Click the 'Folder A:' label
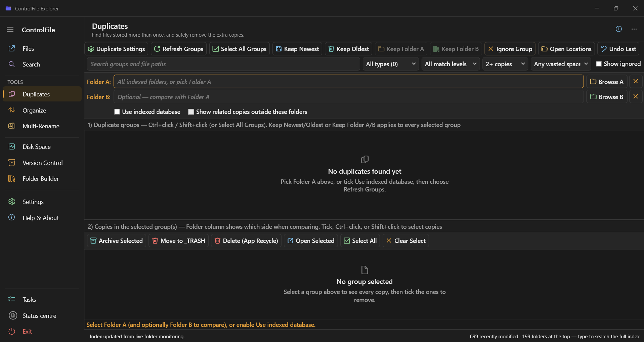Image resolution: width=644 pixels, height=342 pixels. pyautogui.click(x=99, y=82)
